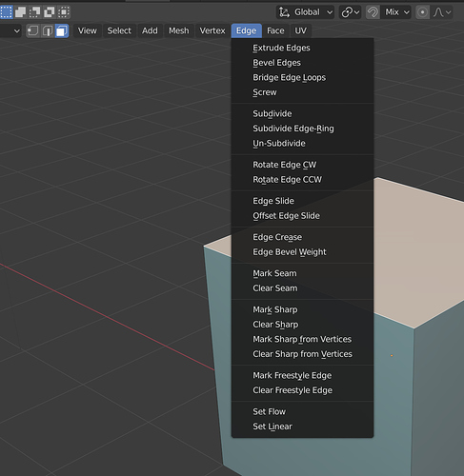464x476 pixels.
Task: Open the Global transform orientation dropdown
Action: [305, 12]
